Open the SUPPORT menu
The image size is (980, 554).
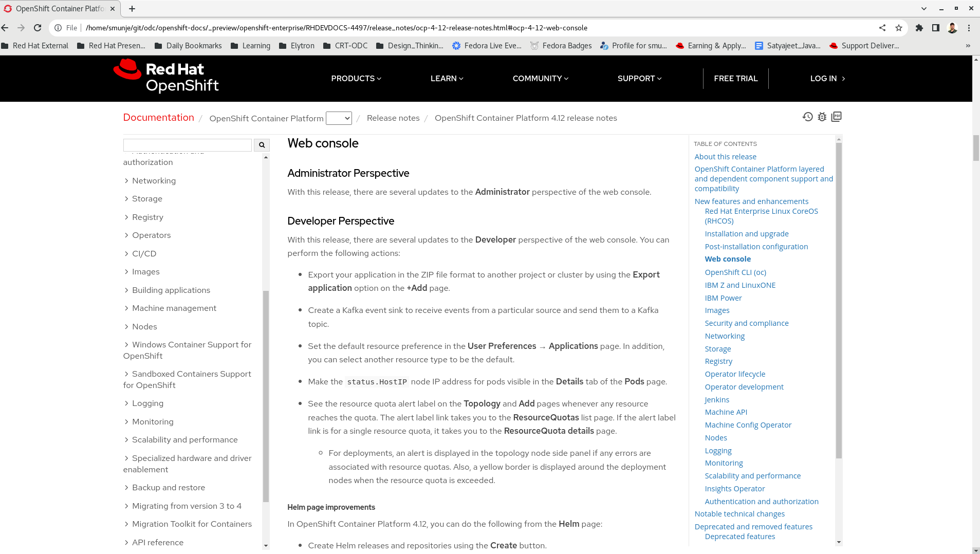pos(639,79)
